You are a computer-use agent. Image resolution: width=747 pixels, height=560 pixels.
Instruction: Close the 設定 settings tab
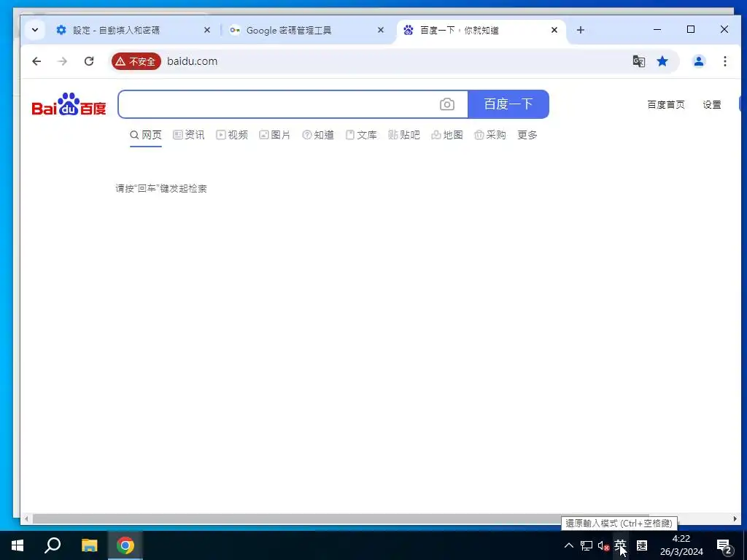click(x=207, y=30)
